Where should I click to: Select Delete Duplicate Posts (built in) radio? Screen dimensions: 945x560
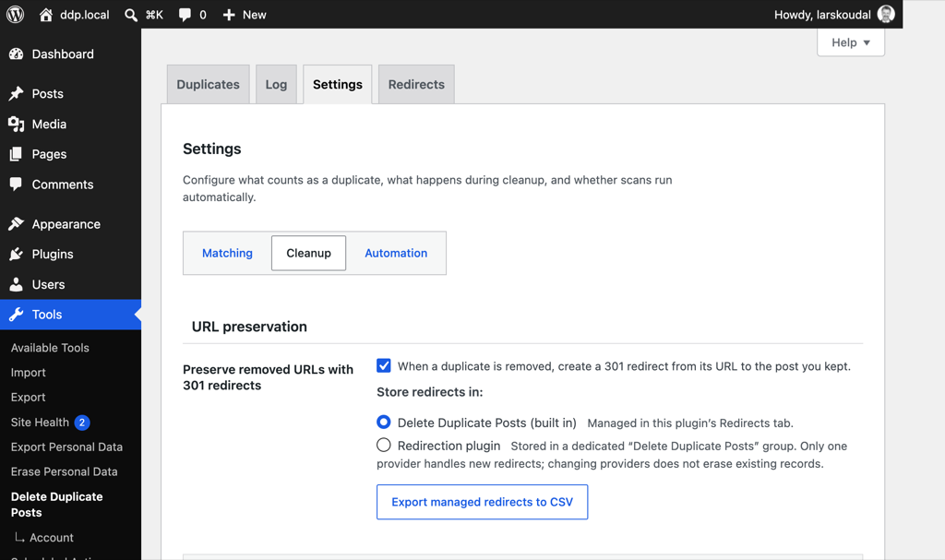(x=383, y=422)
